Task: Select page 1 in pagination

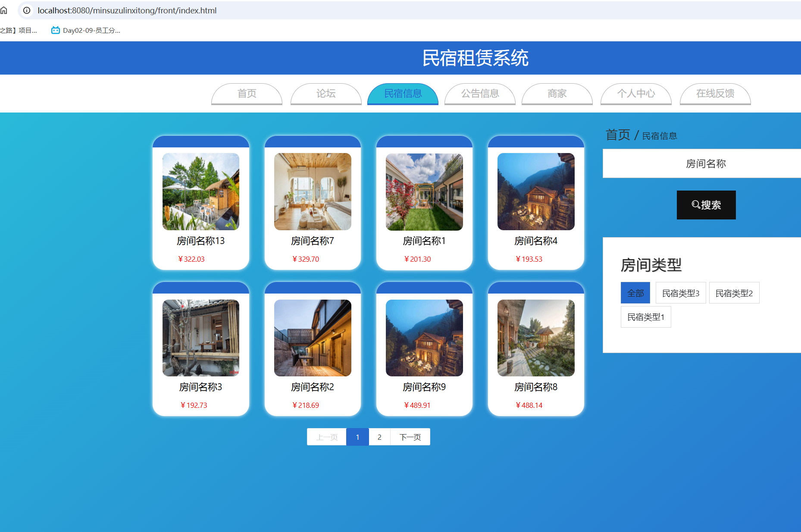Action: click(357, 437)
